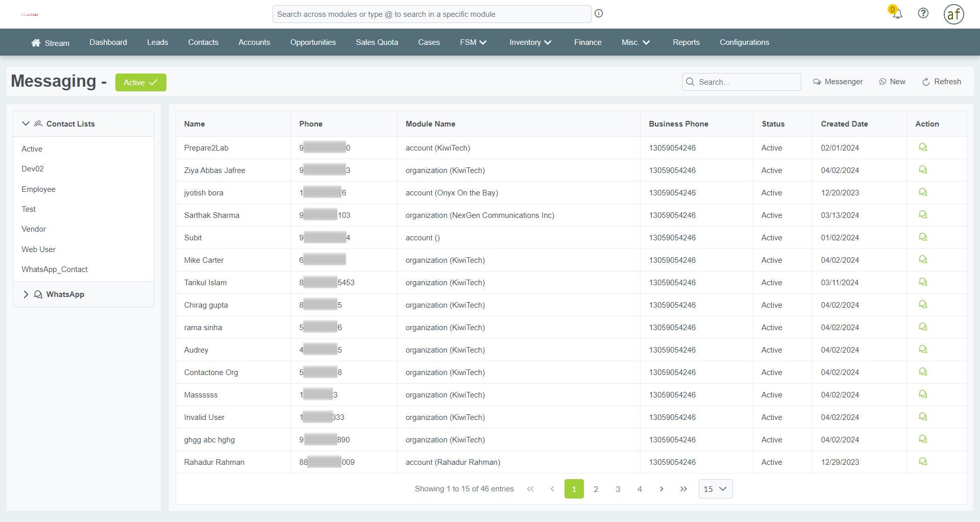This screenshot has width=980, height=522.
Task: Open the notifications bell
Action: pos(897,13)
